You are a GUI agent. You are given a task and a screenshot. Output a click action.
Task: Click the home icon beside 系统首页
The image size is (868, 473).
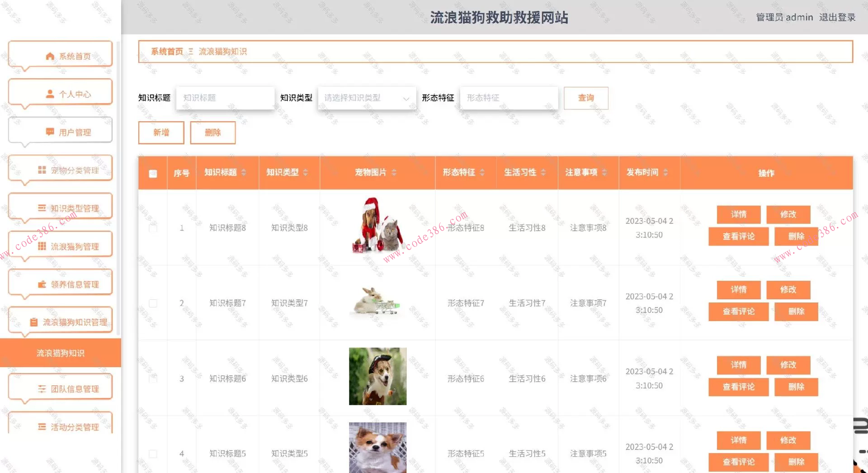[x=50, y=55]
